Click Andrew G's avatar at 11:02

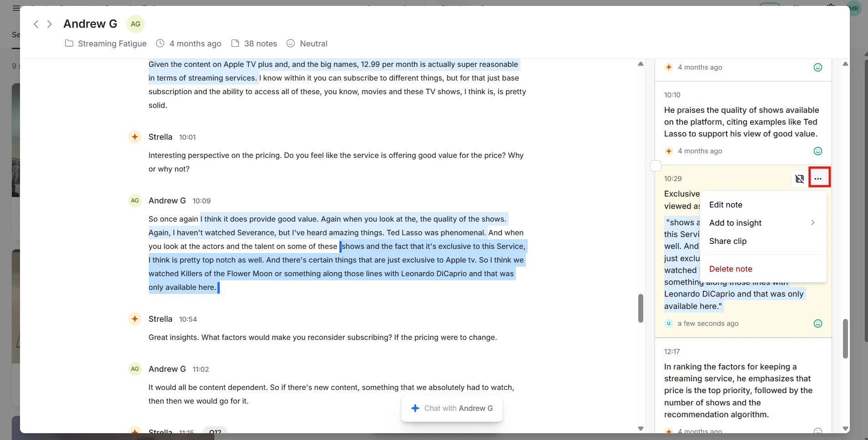point(135,369)
